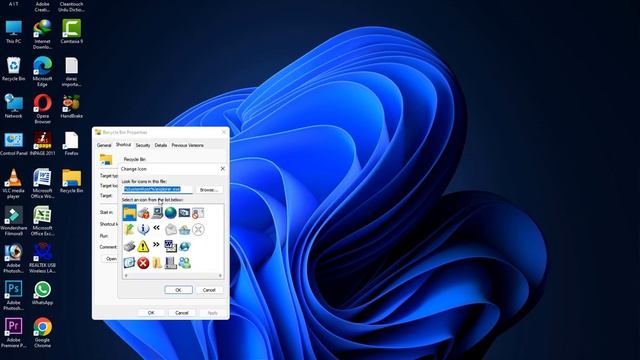Click the Camtasia 9 desktop icon
This screenshot has width=640, height=360.
pos(71,31)
